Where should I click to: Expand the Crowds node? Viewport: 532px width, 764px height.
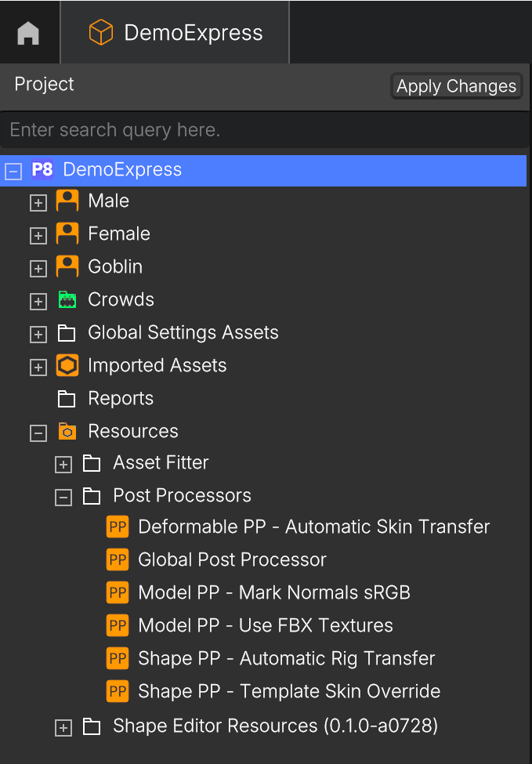[38, 302]
